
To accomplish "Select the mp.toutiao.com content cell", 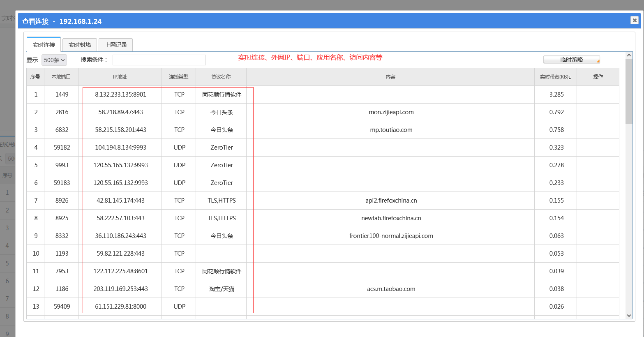I will (391, 130).
